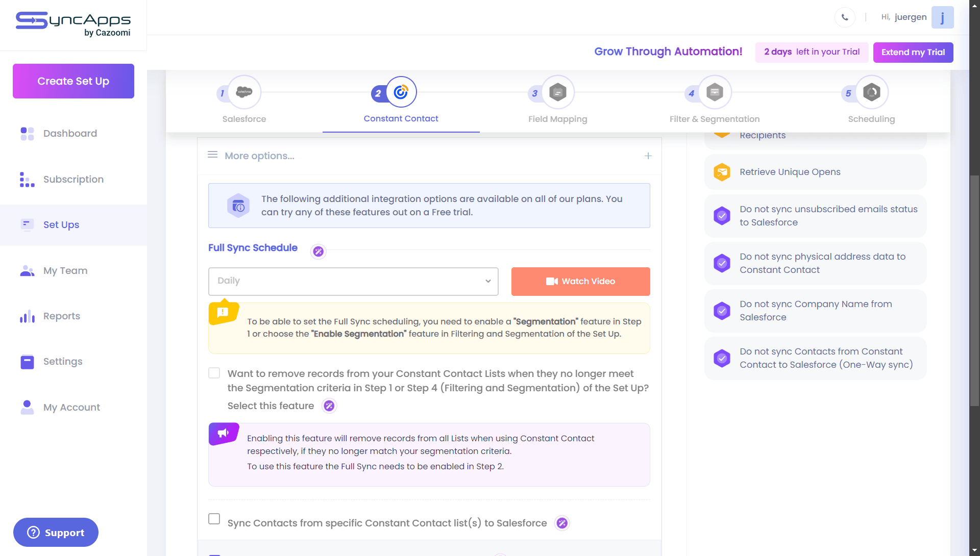Click the info icon in additional integration options banner
The image size is (980, 556).
coord(238,206)
